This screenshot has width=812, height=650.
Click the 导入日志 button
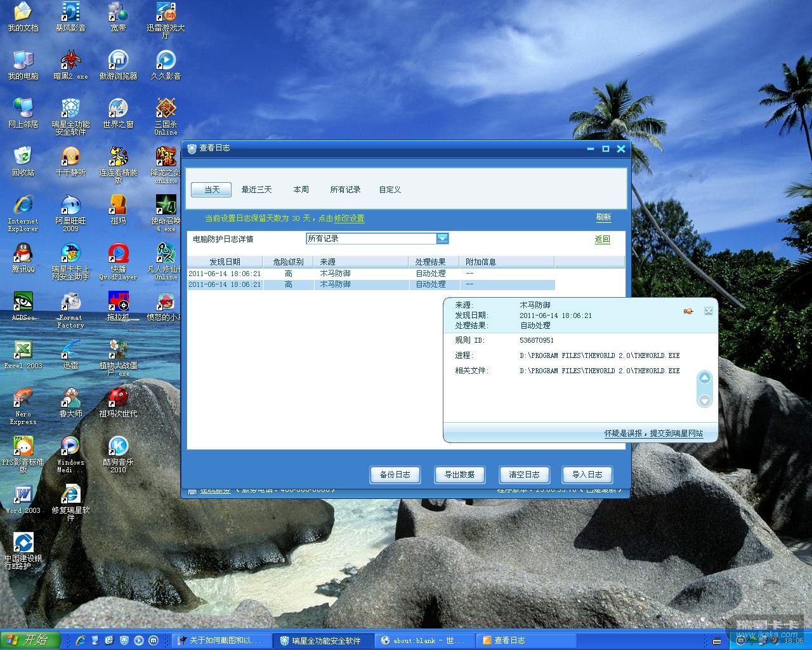click(587, 475)
